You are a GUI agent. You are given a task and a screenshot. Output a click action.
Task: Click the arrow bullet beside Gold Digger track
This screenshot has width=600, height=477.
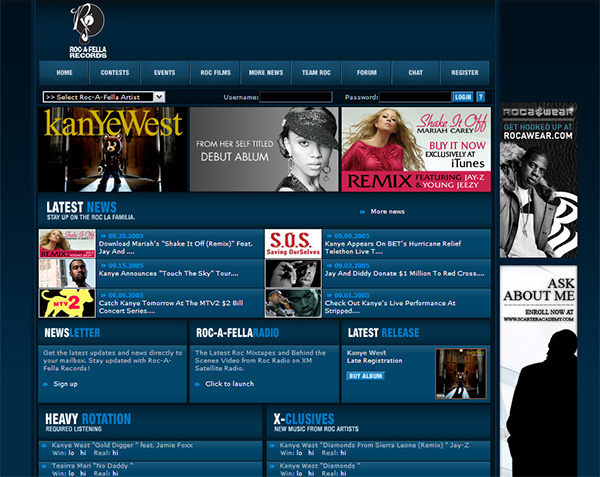44,446
